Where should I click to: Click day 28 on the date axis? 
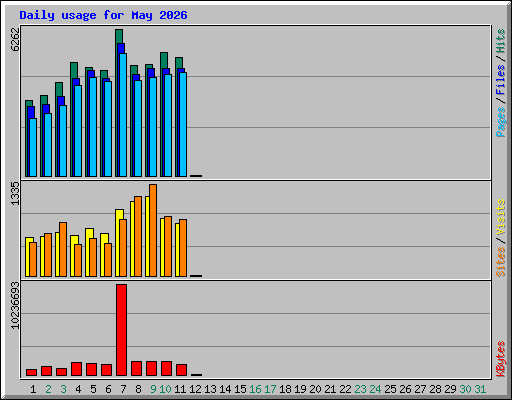coord(435,389)
